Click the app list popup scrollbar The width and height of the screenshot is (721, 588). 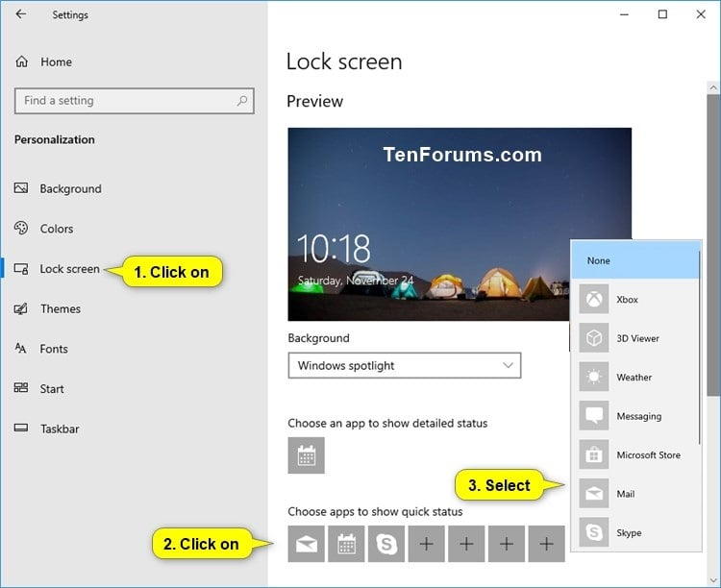click(700, 348)
